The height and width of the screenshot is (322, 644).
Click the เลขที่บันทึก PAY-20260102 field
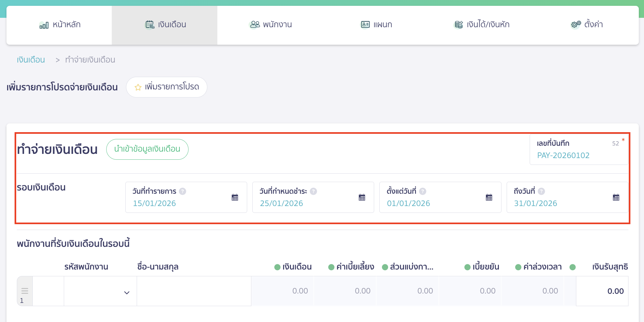(563, 155)
